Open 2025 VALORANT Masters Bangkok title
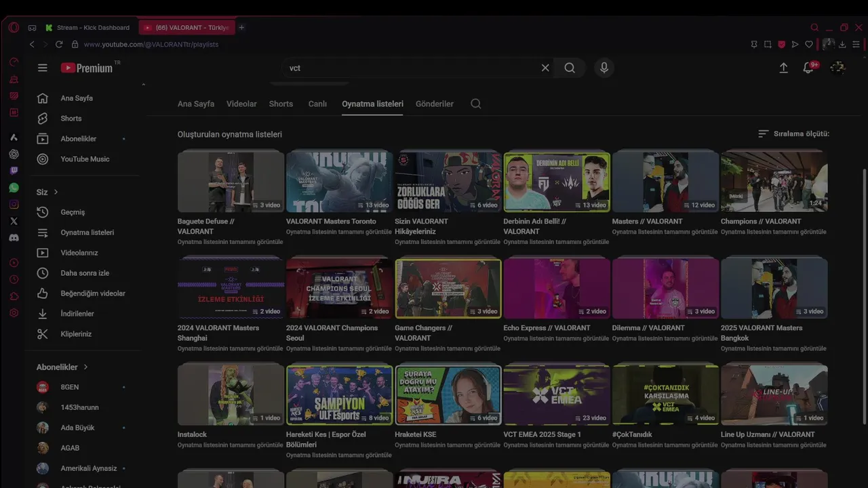Viewport: 868px width, 488px height. [x=762, y=333]
